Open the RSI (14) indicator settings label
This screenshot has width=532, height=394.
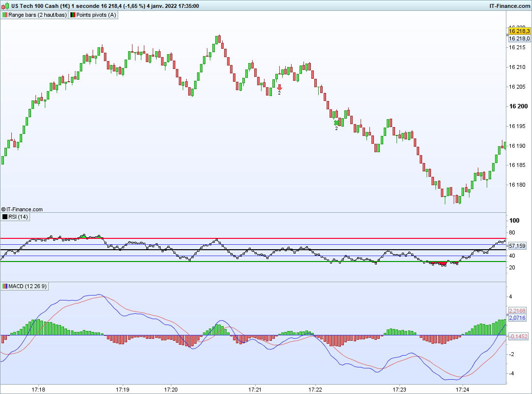[x=15, y=217]
